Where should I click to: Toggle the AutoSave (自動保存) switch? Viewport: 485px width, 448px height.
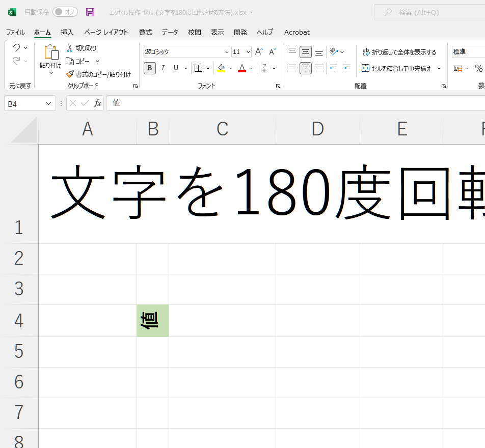[x=65, y=12]
